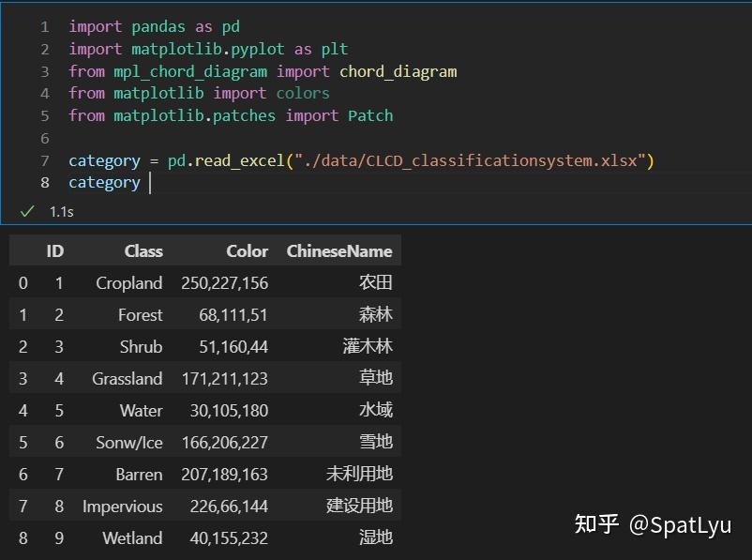Click the Barren row's 未利用地 cell
752x560 pixels.
point(359,475)
